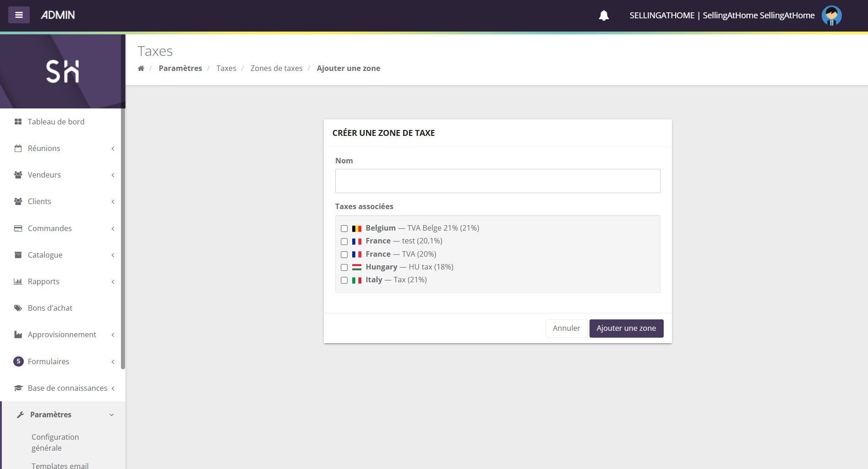868x469 pixels.
Task: Click the 'Hungary — HU tax (18%)' label
Action: coord(409,267)
